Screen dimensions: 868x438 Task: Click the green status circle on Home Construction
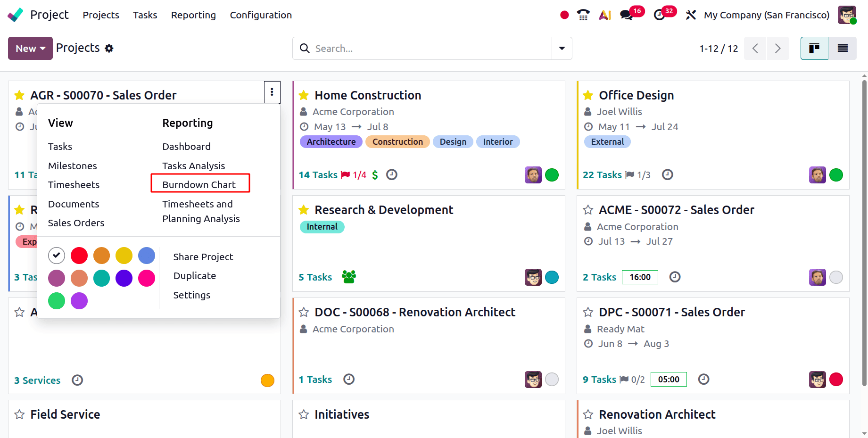pos(552,175)
